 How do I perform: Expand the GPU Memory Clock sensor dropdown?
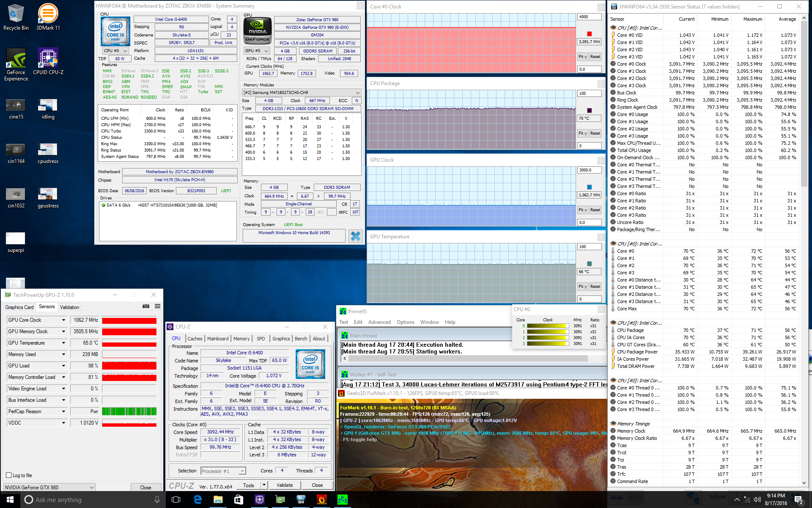click(63, 331)
